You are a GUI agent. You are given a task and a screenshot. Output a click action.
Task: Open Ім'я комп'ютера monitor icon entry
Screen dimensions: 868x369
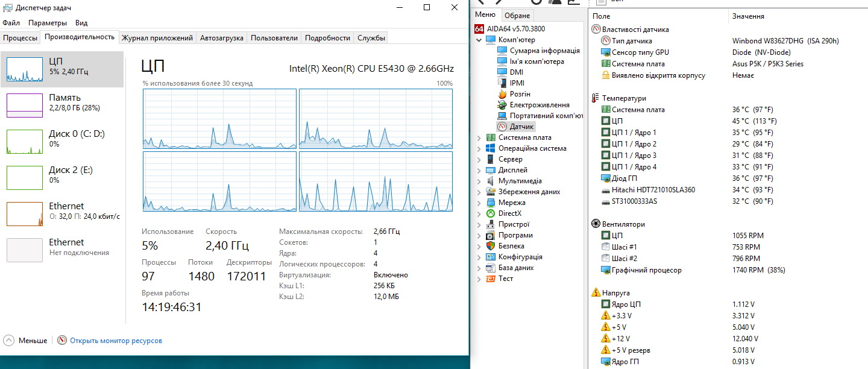tap(502, 61)
